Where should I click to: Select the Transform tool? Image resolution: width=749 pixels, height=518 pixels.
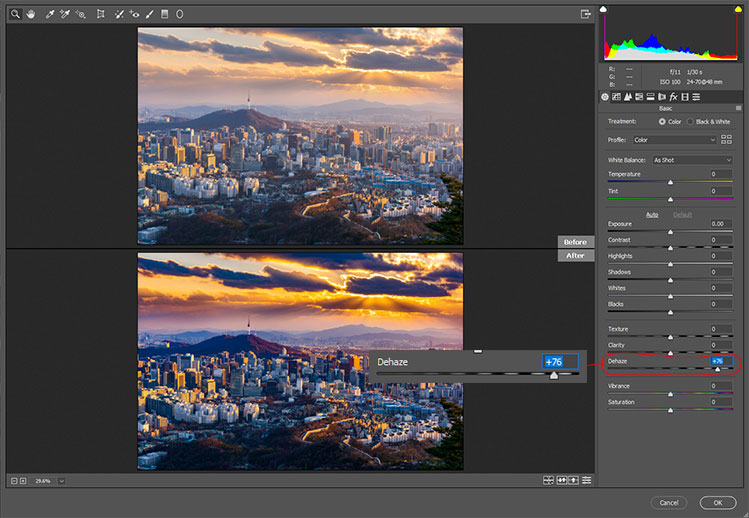pyautogui.click(x=100, y=14)
